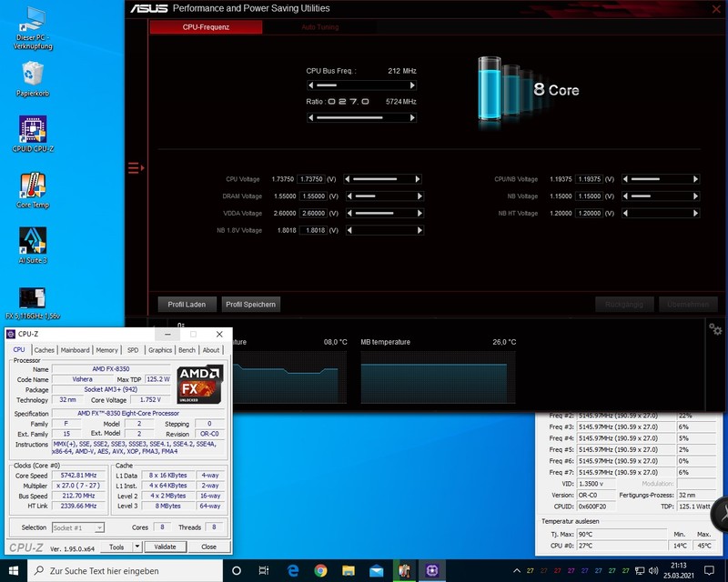This screenshot has width=728, height=582.
Task: Click the taskbar search box
Action: tap(126, 570)
